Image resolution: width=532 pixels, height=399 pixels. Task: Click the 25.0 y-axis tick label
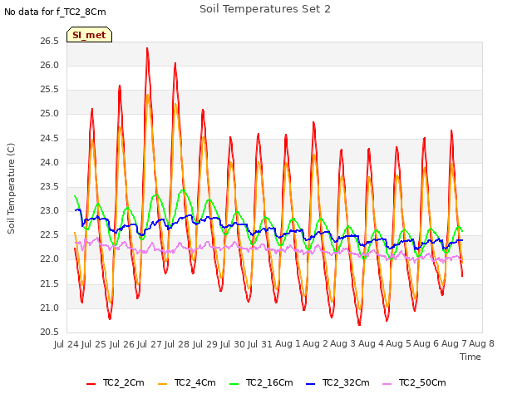50,114
